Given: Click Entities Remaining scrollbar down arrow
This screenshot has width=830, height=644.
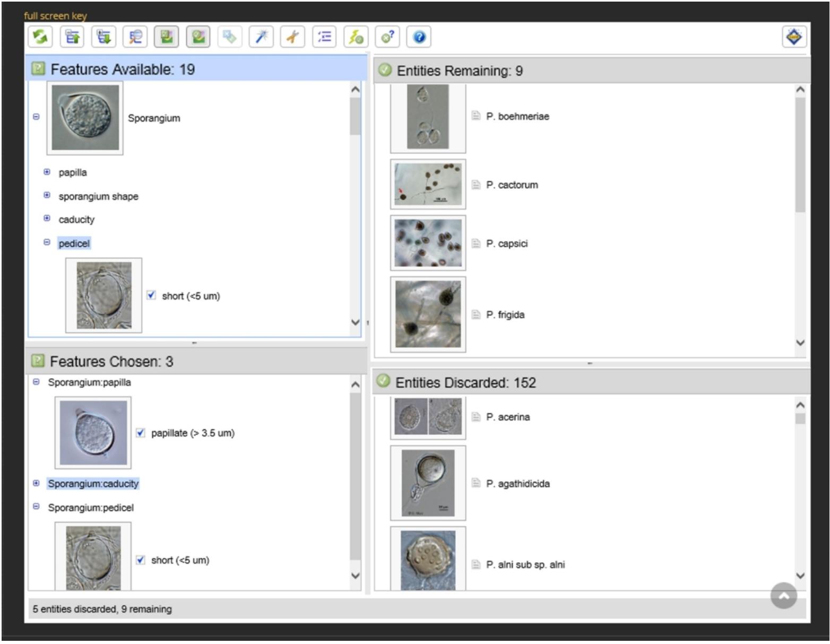Looking at the screenshot, I should pos(800,343).
